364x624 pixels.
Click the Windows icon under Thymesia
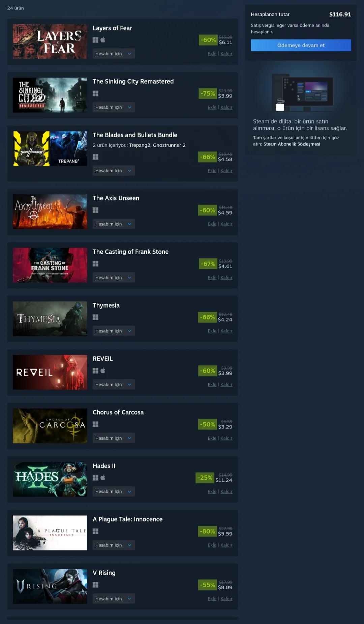pyautogui.click(x=95, y=317)
